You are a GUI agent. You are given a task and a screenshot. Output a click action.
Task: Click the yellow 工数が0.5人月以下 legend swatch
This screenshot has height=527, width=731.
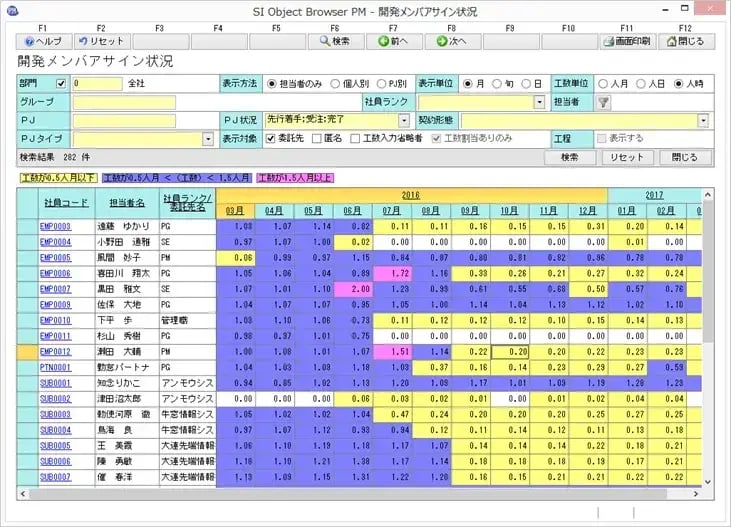click(58, 177)
